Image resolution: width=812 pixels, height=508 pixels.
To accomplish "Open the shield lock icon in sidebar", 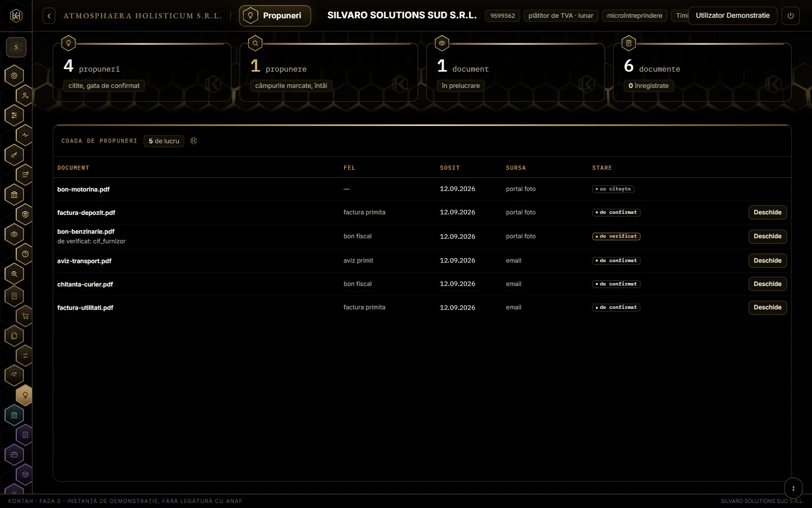I will pos(25,214).
